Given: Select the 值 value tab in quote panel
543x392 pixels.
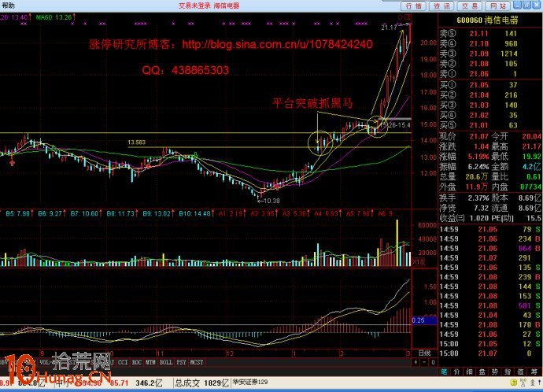Looking at the screenshot, I should coord(520,372).
